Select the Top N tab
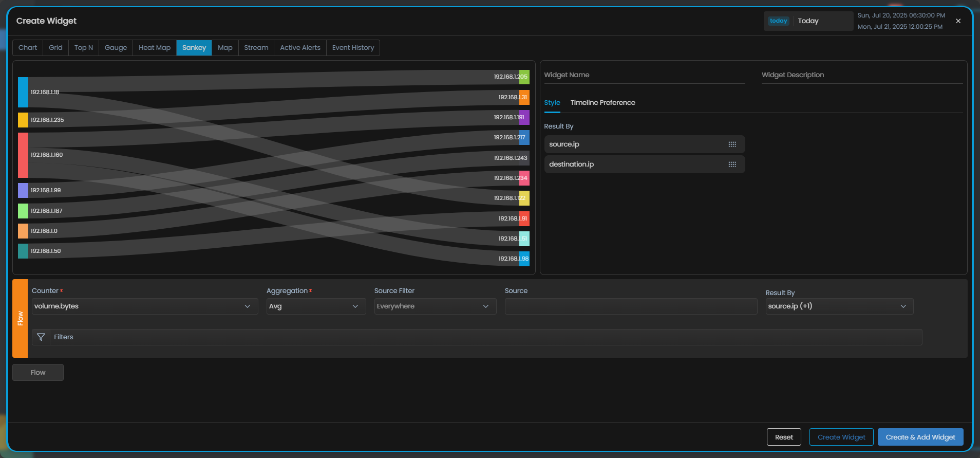 coord(84,48)
